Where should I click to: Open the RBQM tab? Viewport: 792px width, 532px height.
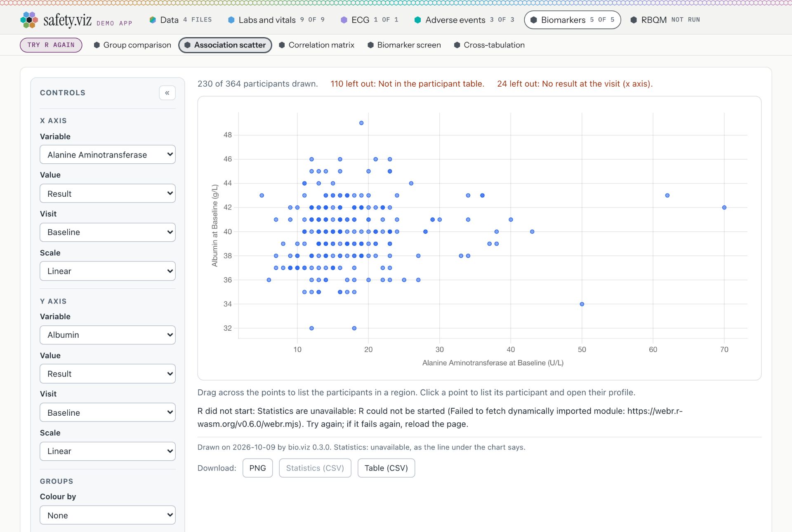665,20
